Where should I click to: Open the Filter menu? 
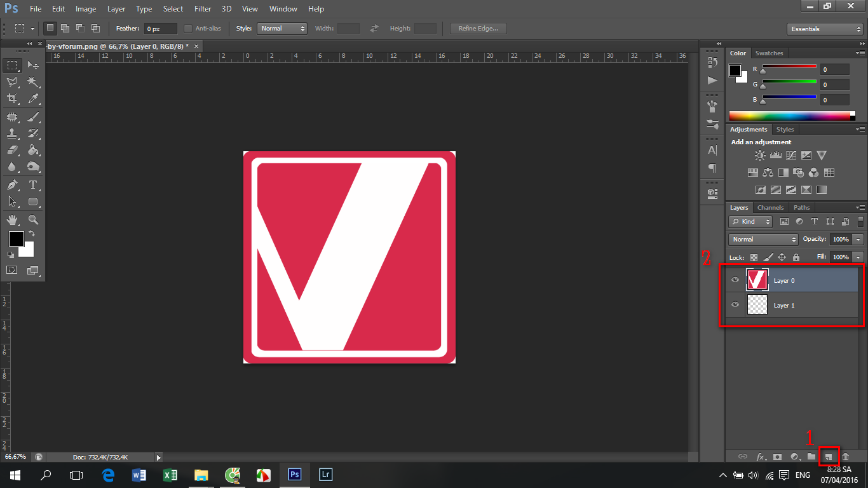click(203, 9)
